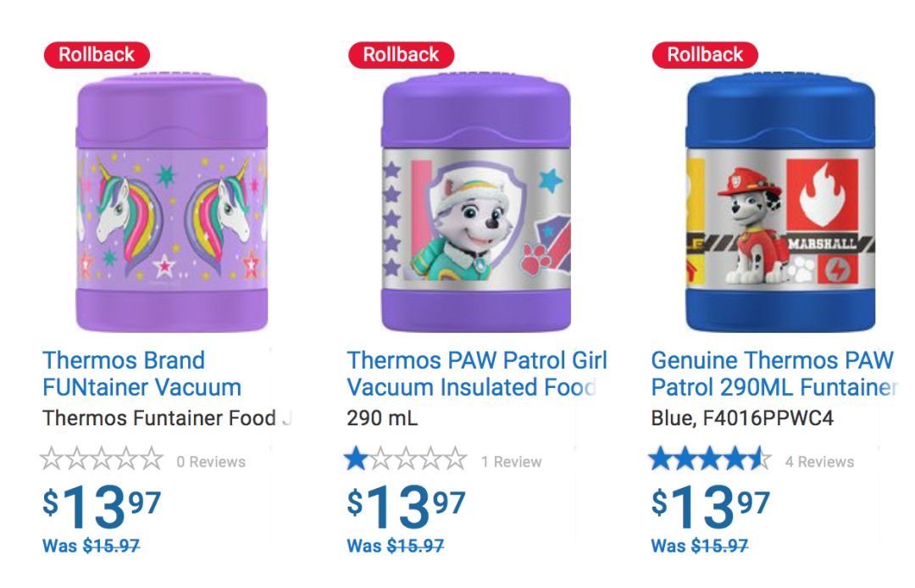Click the $13.97 price of the PAW Patrol Girl thermos

[406, 506]
